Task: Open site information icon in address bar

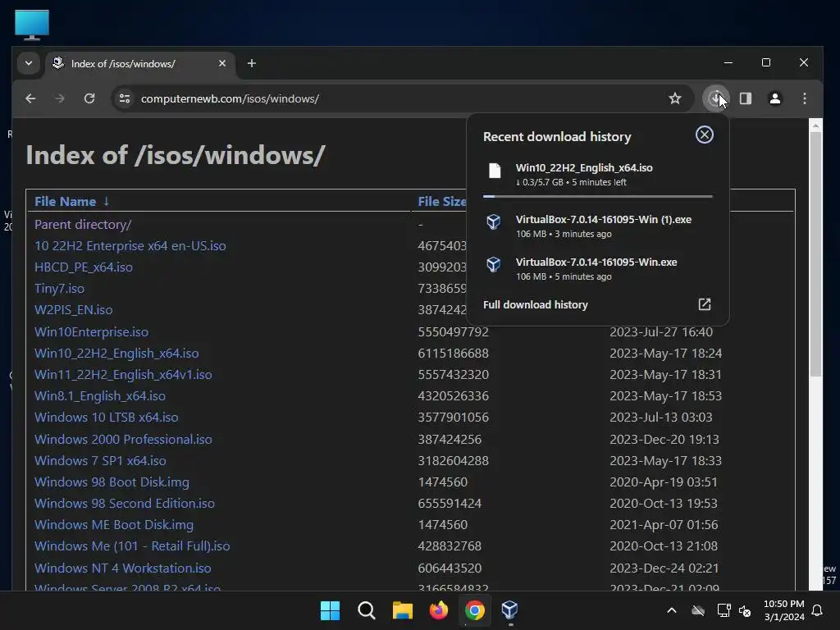Action: click(125, 98)
